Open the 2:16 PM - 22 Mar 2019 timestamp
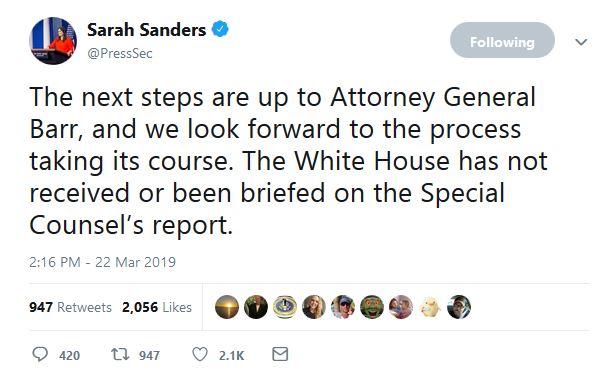The height and width of the screenshot is (392, 608). [x=102, y=262]
